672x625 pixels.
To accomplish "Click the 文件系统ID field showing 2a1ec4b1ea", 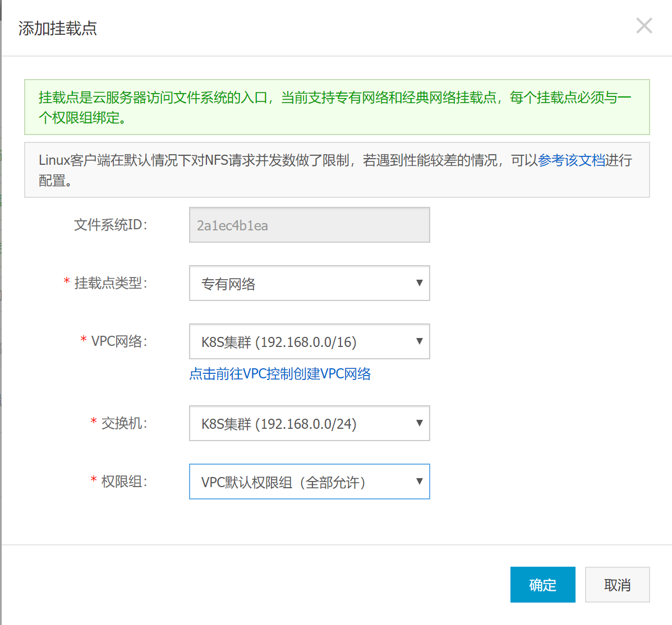I will pyautogui.click(x=309, y=225).
